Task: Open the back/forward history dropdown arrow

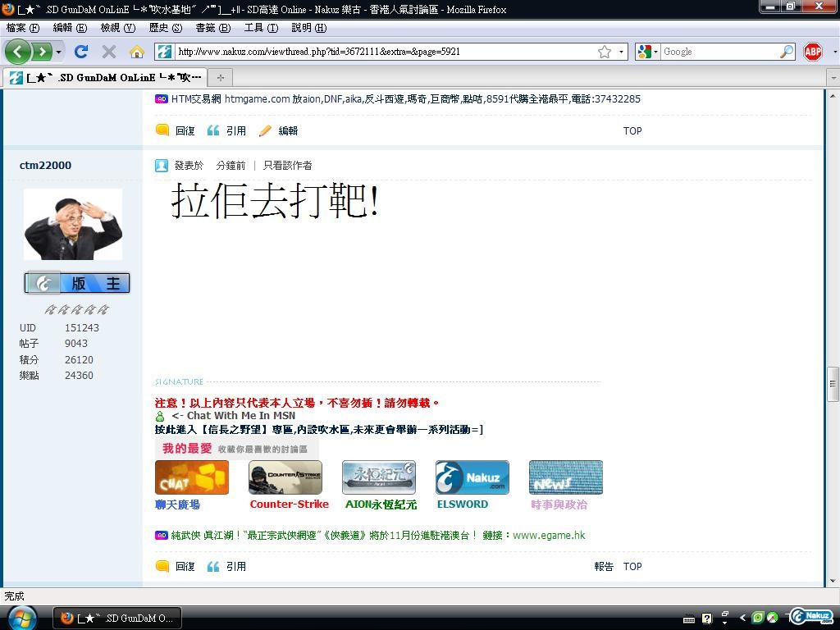Action: point(58,52)
